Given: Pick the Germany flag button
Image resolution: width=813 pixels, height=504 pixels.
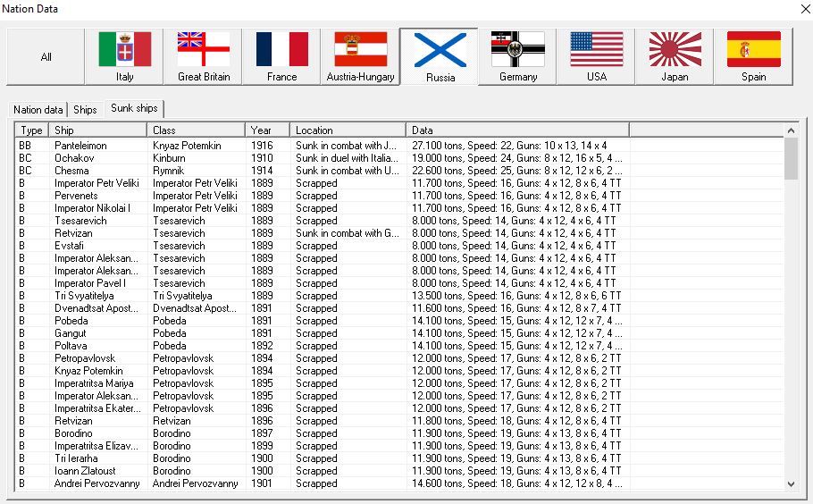Looking at the screenshot, I should point(518,56).
